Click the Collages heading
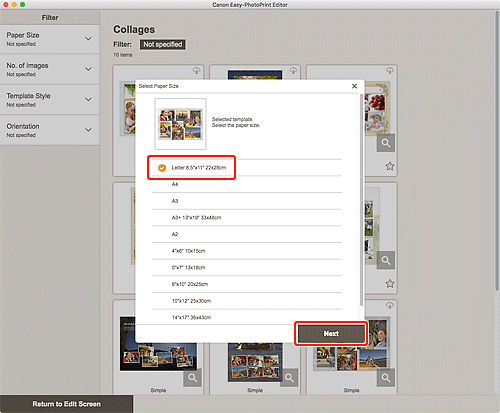This screenshot has width=500, height=413. 134,29
